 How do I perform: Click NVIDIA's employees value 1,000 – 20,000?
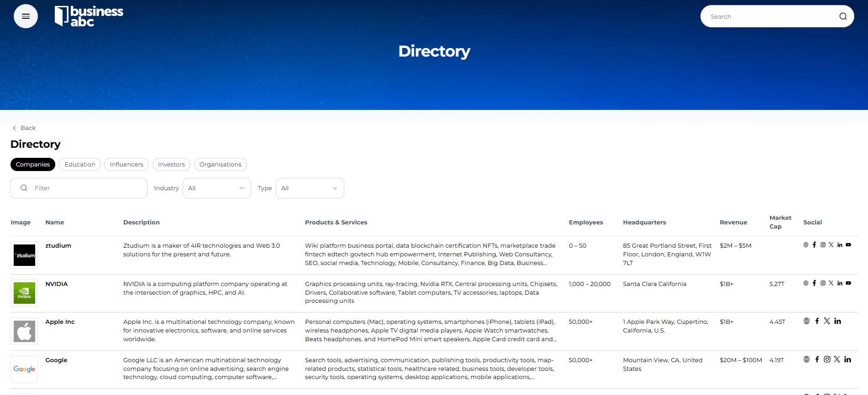pos(589,284)
